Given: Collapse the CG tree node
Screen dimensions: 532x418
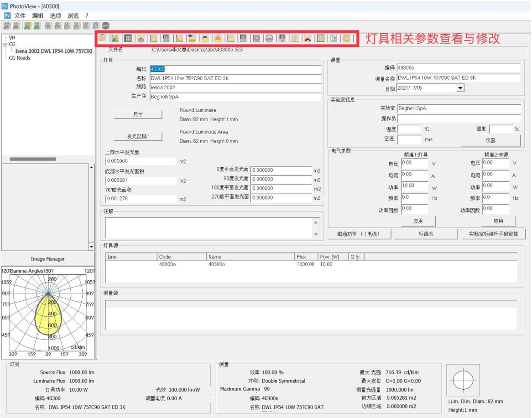Looking at the screenshot, I should pyautogui.click(x=5, y=45).
